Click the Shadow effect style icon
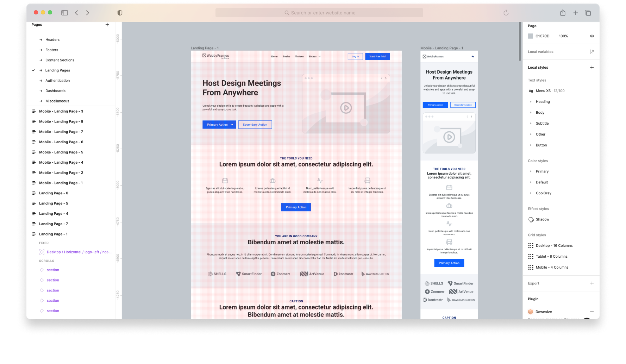This screenshot has height=364, width=626. 531,219
